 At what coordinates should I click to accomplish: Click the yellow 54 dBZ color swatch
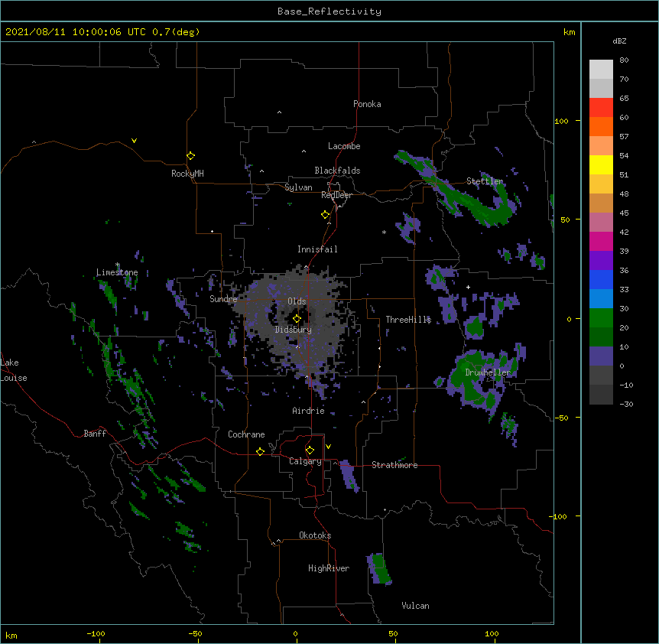click(601, 164)
